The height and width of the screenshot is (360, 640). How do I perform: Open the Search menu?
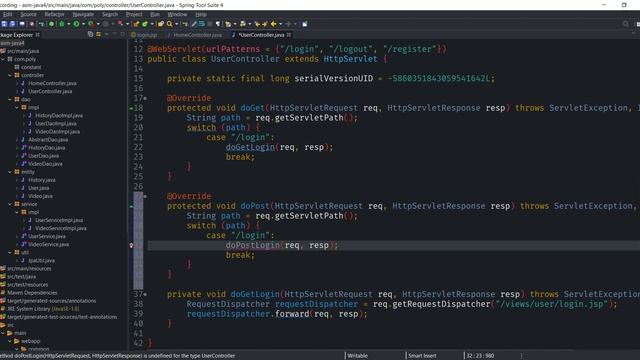(x=110, y=14)
